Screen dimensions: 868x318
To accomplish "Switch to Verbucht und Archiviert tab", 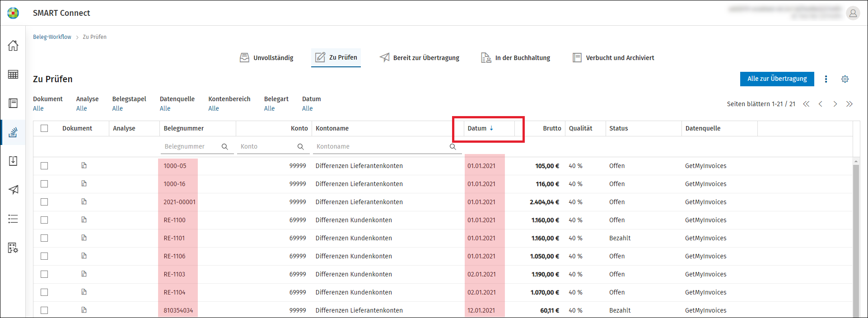I will (613, 58).
